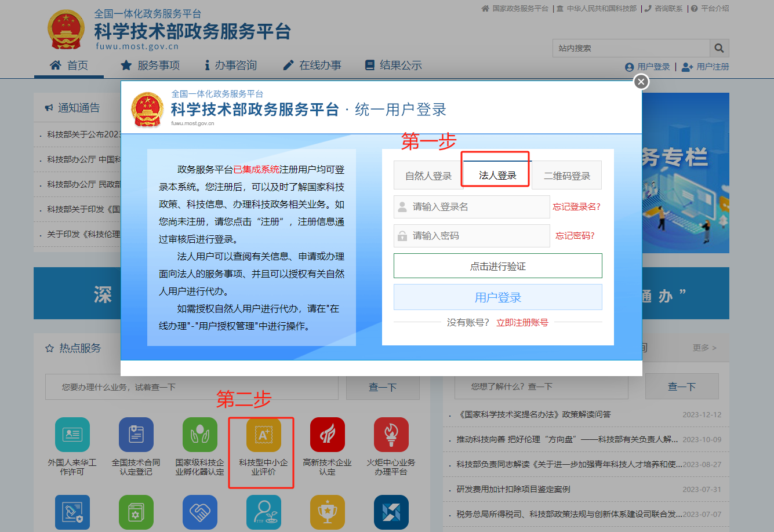
Task: Click the site search magnifier icon
Action: (719, 48)
